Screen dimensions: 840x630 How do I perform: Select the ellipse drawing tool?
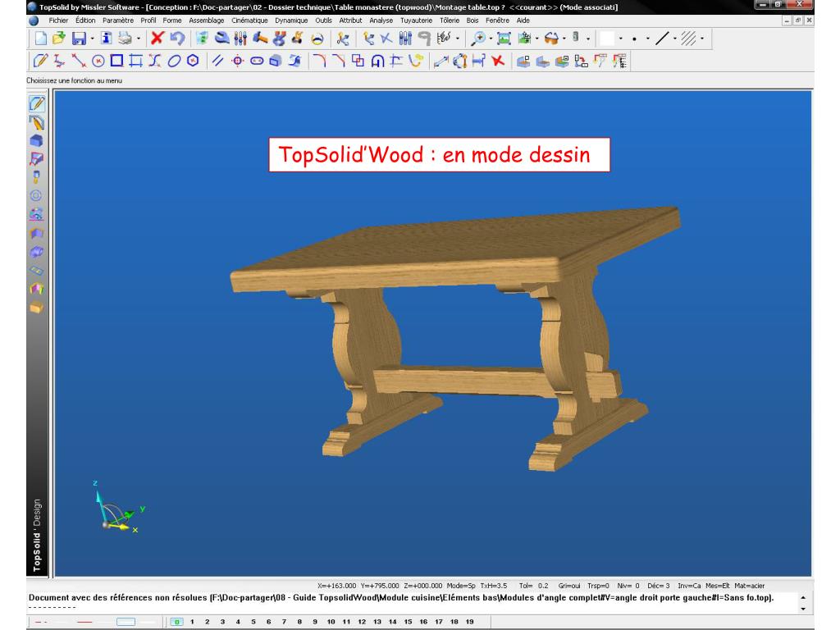174,62
